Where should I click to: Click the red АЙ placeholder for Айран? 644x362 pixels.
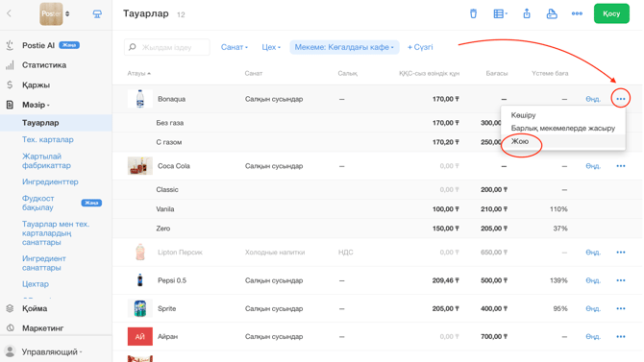point(140,336)
